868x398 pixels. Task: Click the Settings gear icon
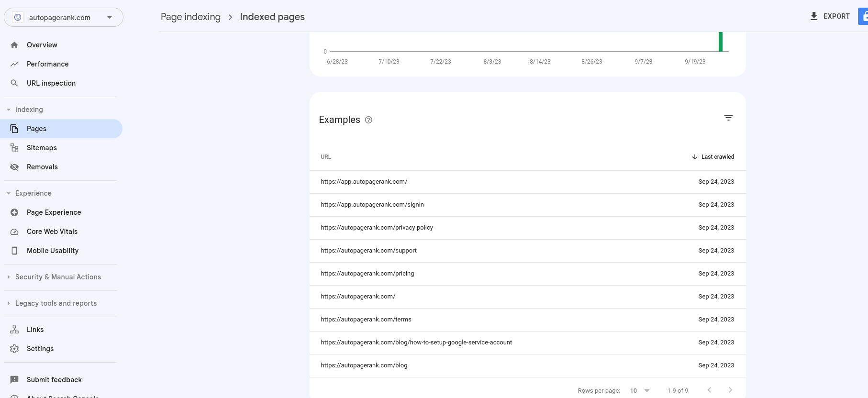click(x=14, y=349)
